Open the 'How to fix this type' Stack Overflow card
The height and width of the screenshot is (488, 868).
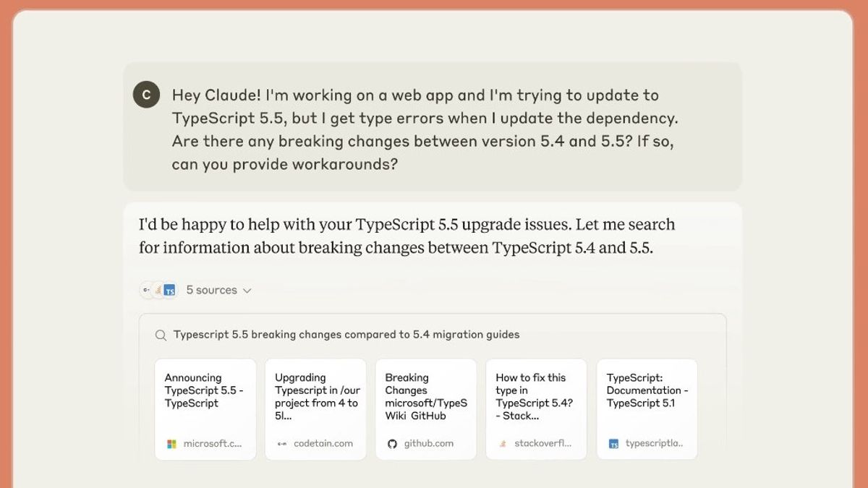pyautogui.click(x=536, y=409)
